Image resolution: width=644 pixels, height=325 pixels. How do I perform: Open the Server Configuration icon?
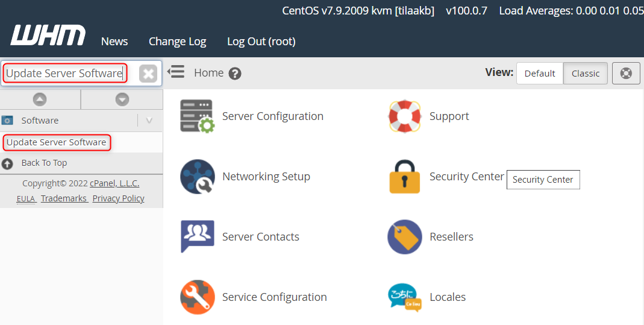(x=197, y=116)
